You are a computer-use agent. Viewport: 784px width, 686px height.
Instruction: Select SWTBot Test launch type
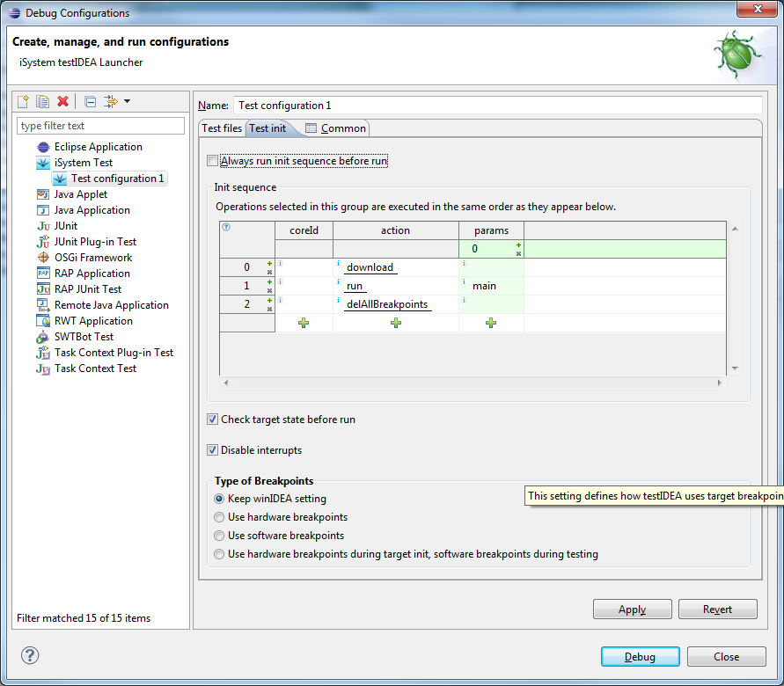pos(84,337)
